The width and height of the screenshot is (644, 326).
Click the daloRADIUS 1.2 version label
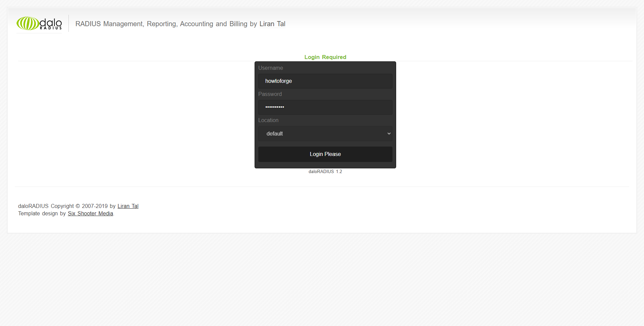[x=325, y=171]
